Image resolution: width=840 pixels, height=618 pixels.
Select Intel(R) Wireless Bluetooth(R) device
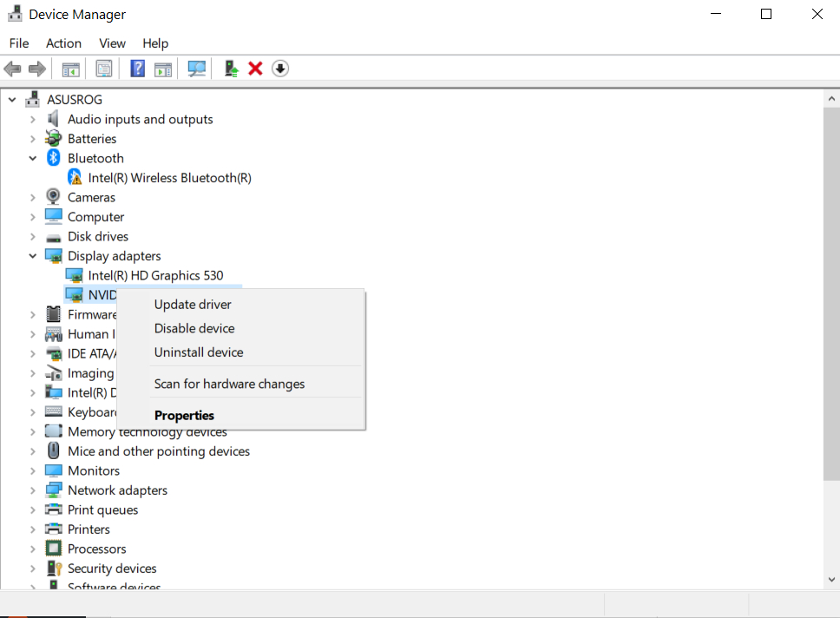coord(169,177)
